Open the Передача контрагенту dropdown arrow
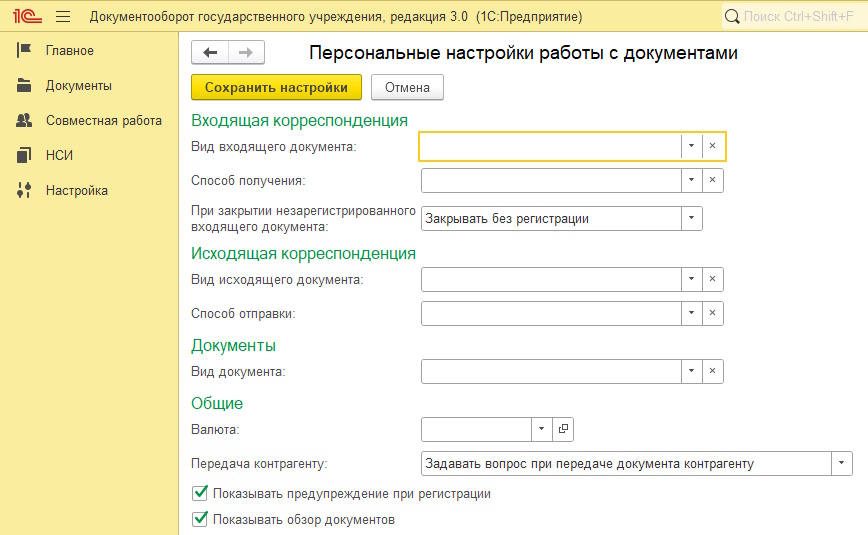Image resolution: width=868 pixels, height=535 pixels. (841, 463)
